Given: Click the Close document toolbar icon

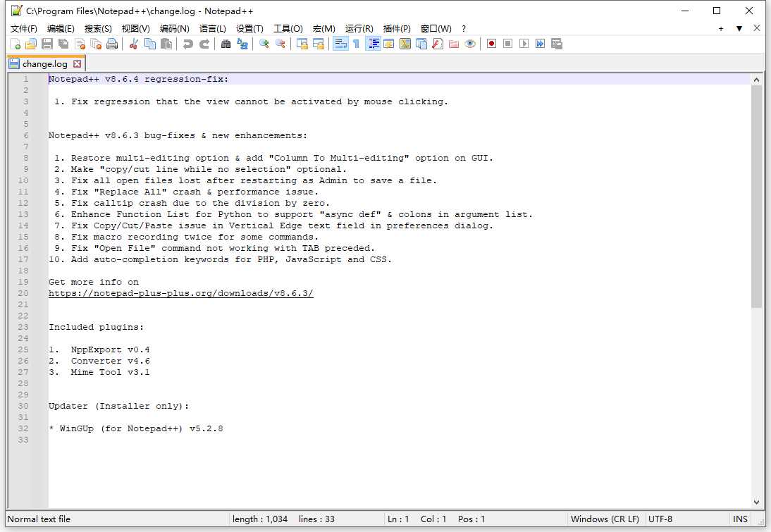Looking at the screenshot, I should click(80, 44).
